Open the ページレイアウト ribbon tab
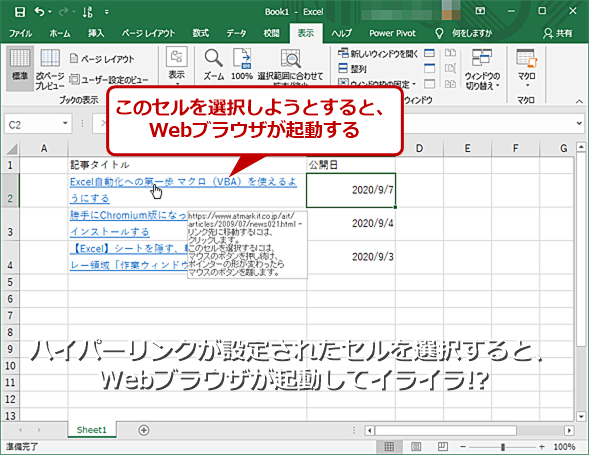 (x=148, y=33)
